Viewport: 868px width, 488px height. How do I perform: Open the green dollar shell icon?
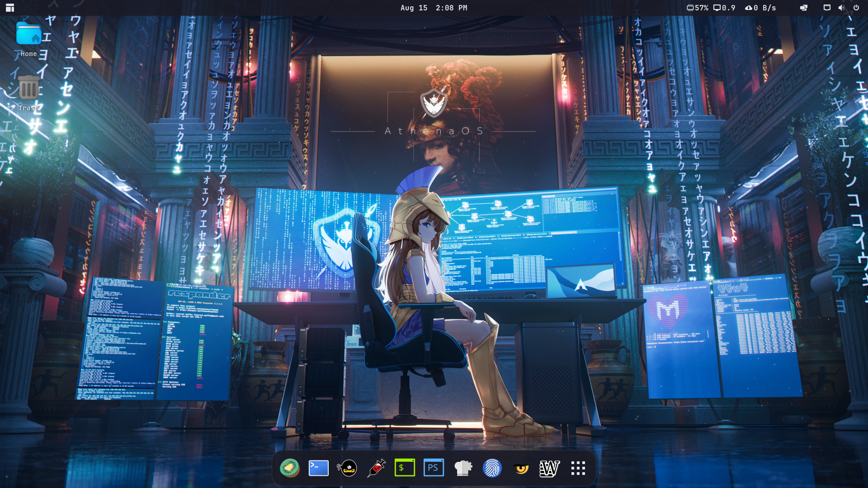pyautogui.click(x=405, y=468)
